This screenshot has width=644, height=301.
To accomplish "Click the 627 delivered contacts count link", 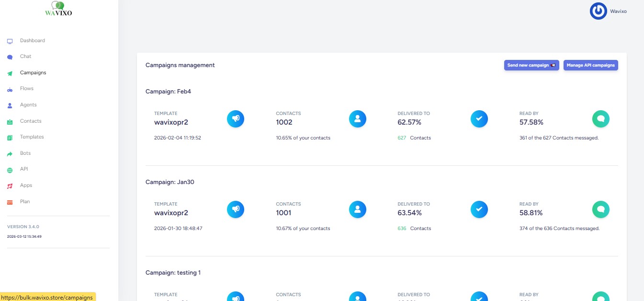I will pos(402,138).
